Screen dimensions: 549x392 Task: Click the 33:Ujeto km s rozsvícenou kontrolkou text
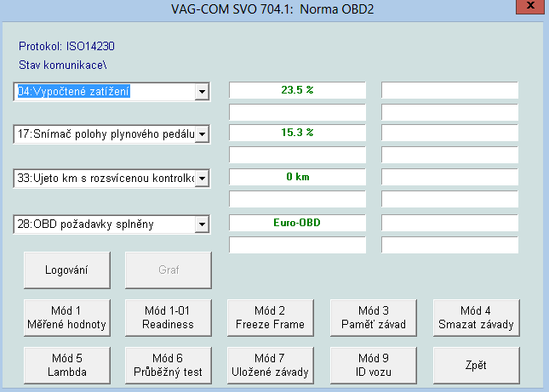[x=106, y=179]
